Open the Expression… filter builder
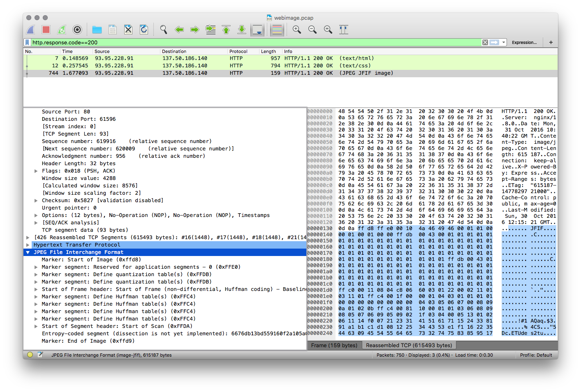Viewport: 581px width, 392px height. click(x=524, y=42)
